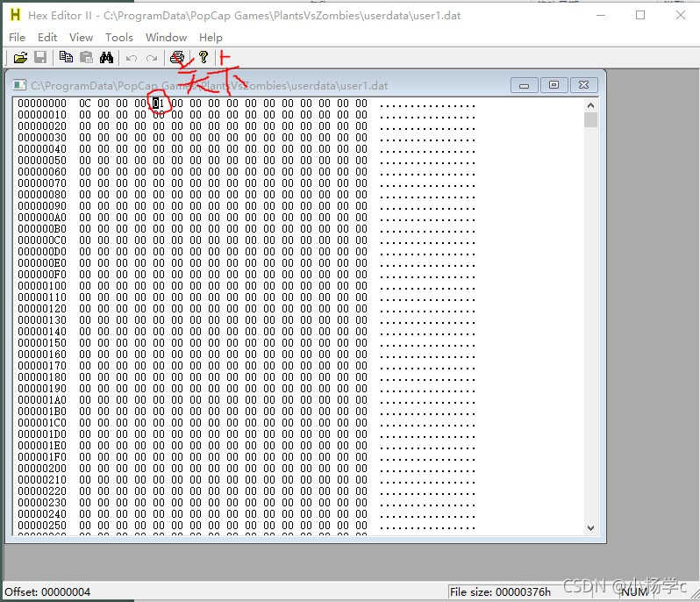Click the Paste toolbar icon
700x602 pixels.
[x=86, y=57]
